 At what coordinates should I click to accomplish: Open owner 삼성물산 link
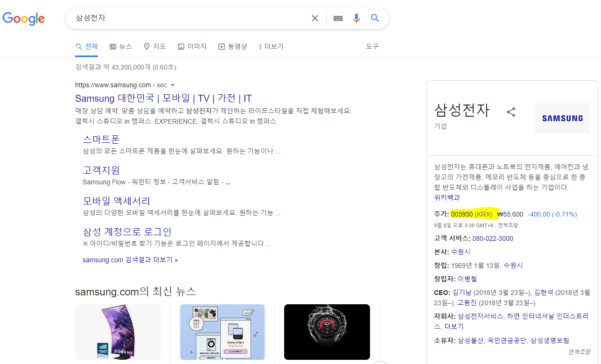(x=470, y=340)
